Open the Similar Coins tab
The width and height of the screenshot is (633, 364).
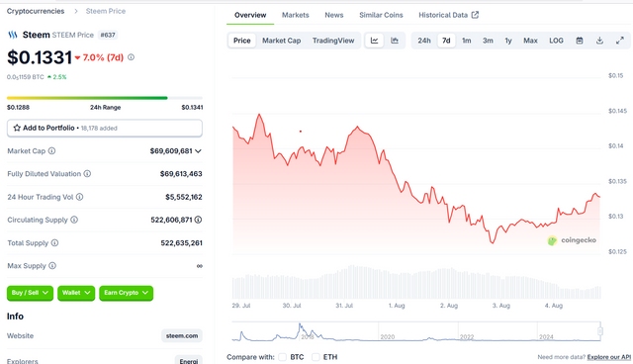pyautogui.click(x=381, y=15)
